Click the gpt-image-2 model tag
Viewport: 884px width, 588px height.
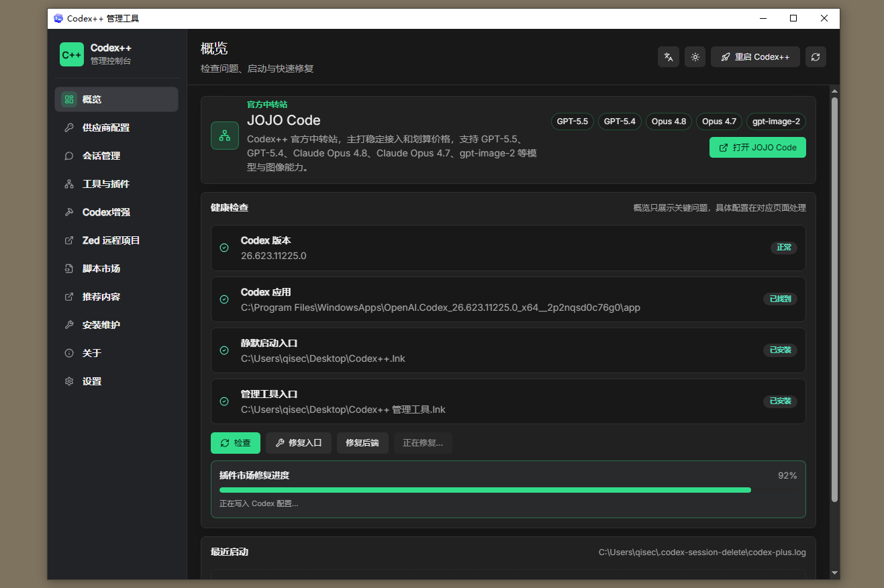[x=776, y=121]
